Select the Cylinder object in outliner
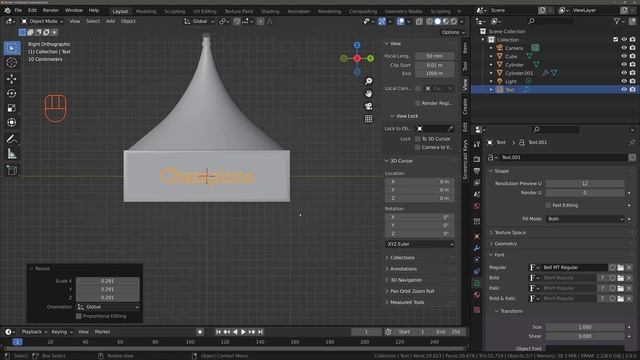This screenshot has height=360, width=640. pos(514,64)
